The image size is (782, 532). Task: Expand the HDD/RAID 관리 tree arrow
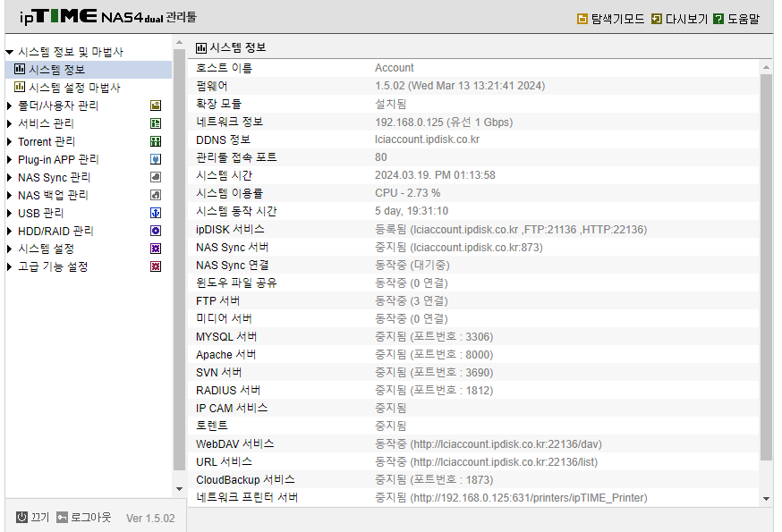9,232
